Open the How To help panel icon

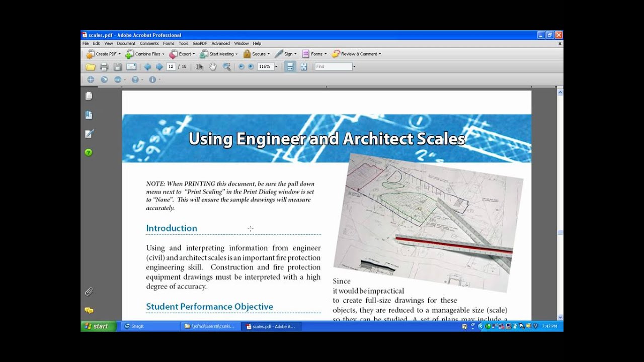tap(89, 152)
